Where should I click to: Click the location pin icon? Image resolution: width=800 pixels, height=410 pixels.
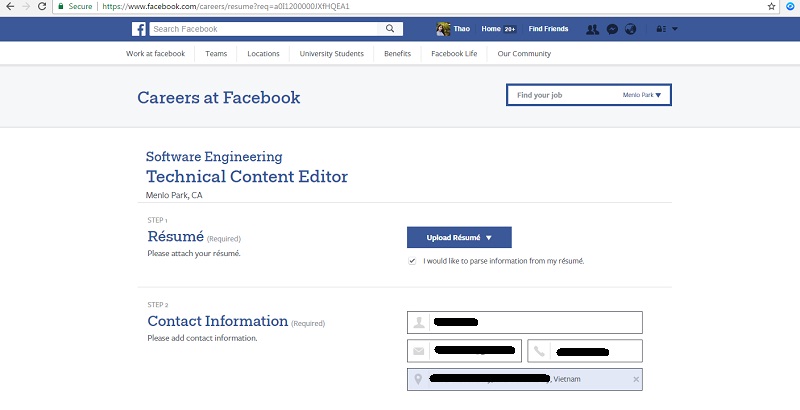[x=418, y=379]
